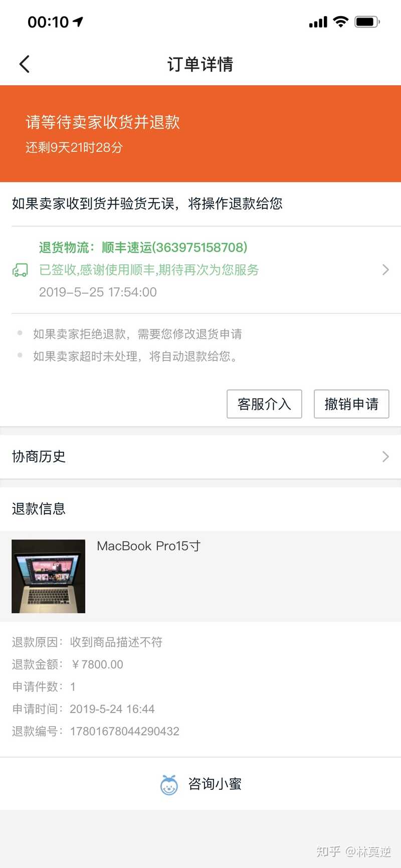Tap the delivery truck logistics icon
This screenshot has height=868, width=401.
(x=20, y=270)
